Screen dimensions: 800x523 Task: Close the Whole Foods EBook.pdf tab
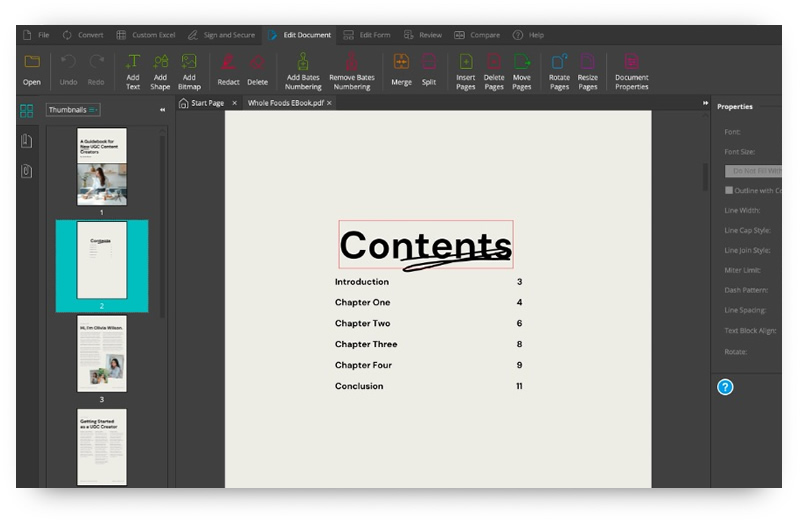click(330, 103)
